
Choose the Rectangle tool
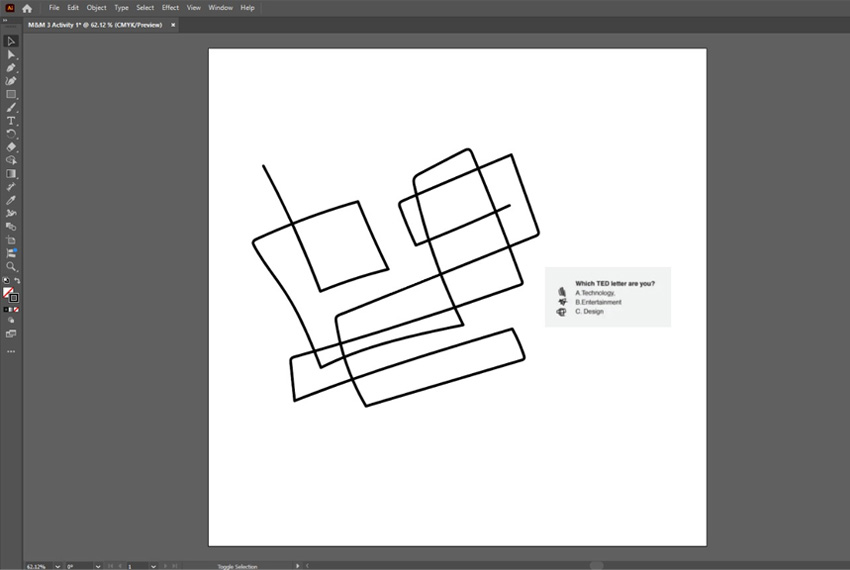point(11,94)
